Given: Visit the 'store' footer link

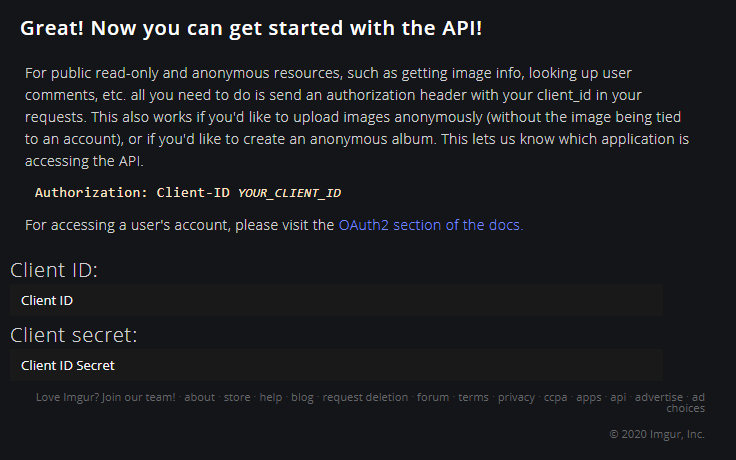Looking at the screenshot, I should pos(237,397).
